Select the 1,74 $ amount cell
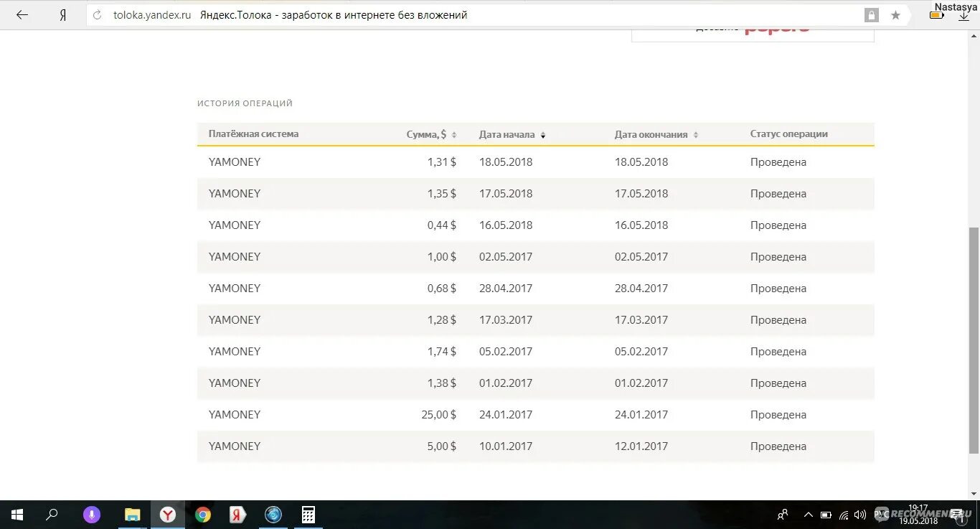980x529 pixels. pyautogui.click(x=442, y=352)
